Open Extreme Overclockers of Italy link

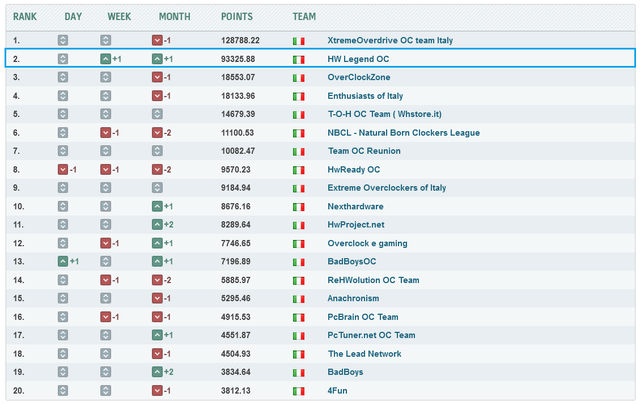tap(387, 188)
